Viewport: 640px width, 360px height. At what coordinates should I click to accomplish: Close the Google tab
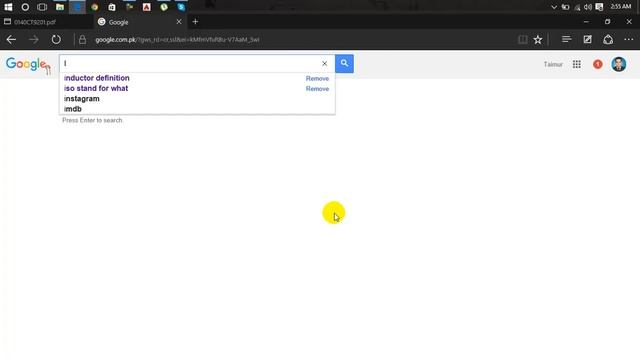tap(179, 22)
